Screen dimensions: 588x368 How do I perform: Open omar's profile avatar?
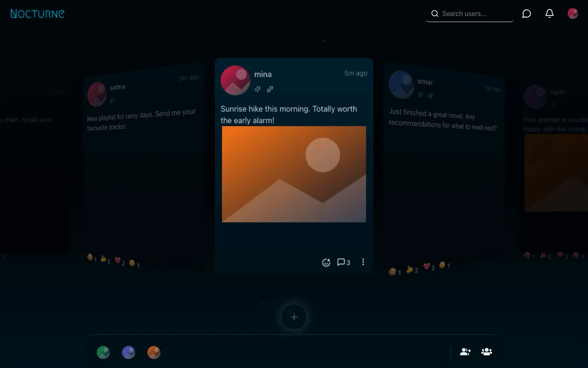[402, 85]
